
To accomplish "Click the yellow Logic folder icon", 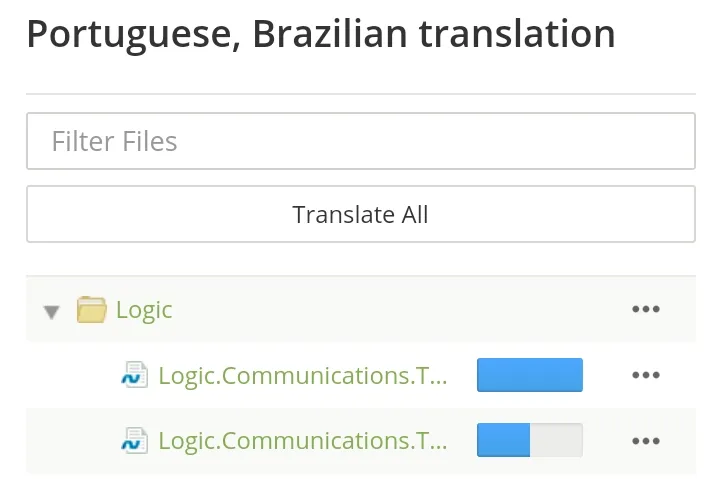I will click(91, 310).
